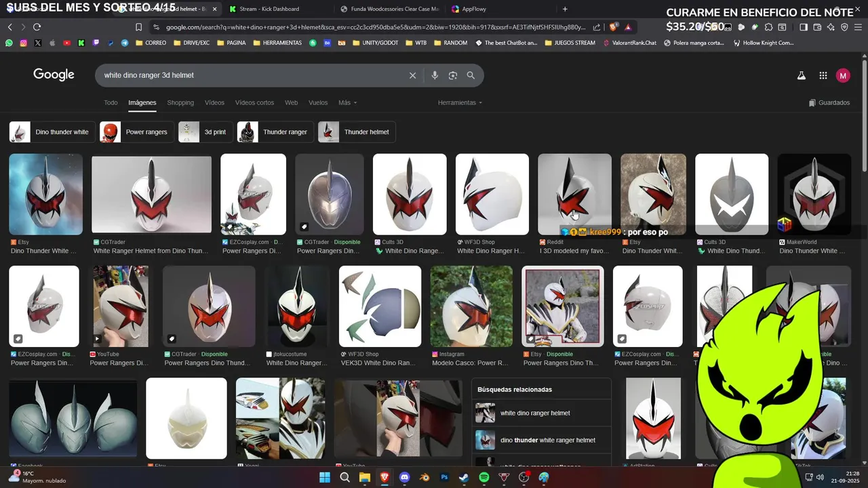
Task: Filter by Power rangers chip
Action: (137, 132)
